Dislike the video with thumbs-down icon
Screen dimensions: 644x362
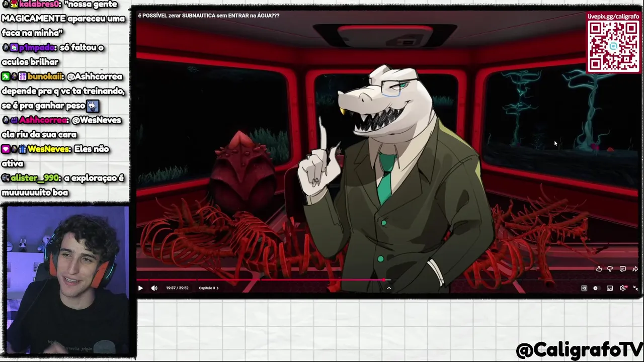pyautogui.click(x=610, y=269)
